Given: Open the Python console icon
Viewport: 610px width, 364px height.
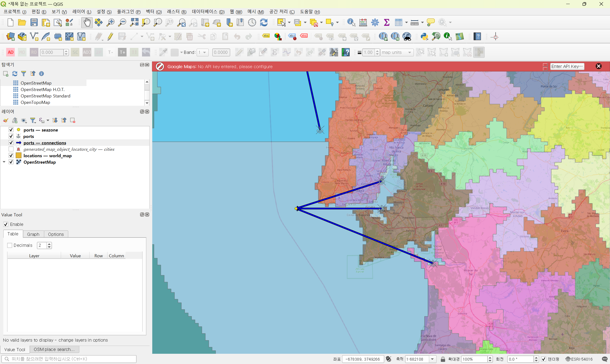Looking at the screenshot, I should click(x=424, y=36).
